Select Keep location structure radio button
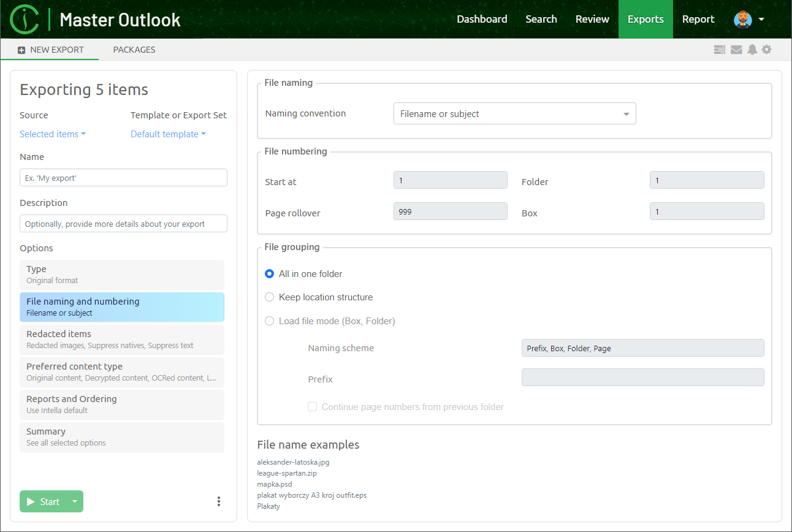Screen dimensions: 792x532 [x=269, y=297]
